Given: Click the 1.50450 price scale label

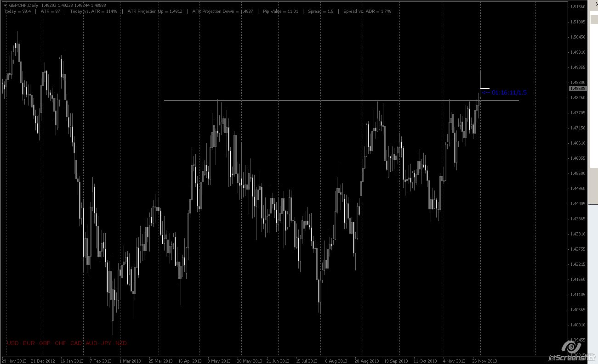Looking at the screenshot, I should (x=577, y=37).
